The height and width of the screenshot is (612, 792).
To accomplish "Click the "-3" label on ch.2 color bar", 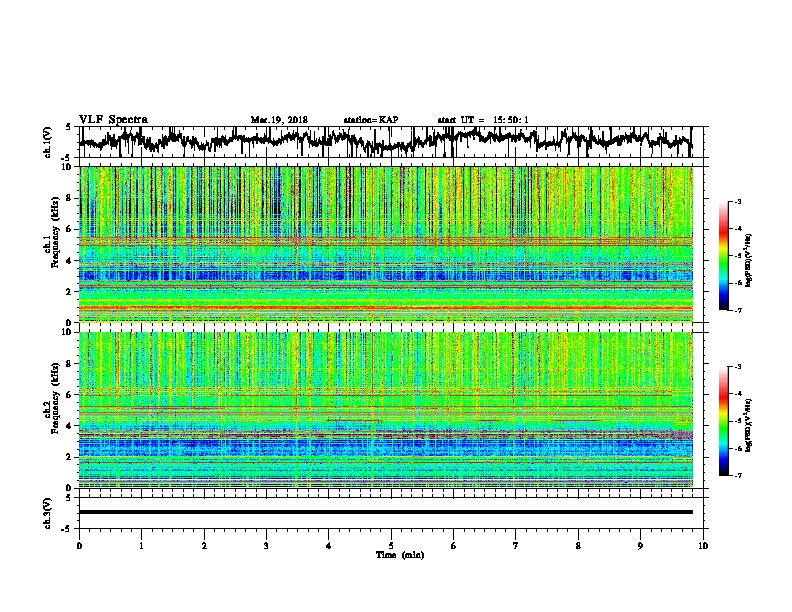I will coord(738,367).
